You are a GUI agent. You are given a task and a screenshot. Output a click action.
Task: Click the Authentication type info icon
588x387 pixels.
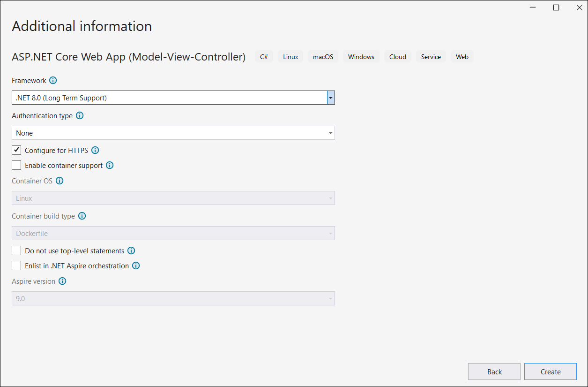(79, 115)
